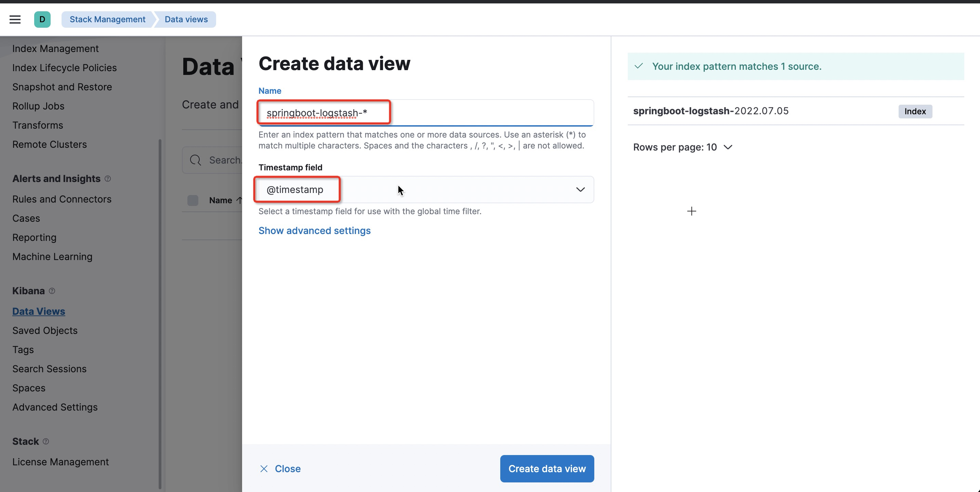Go to Data views breadcrumb
Screen dimensions: 980x492
[186, 20]
